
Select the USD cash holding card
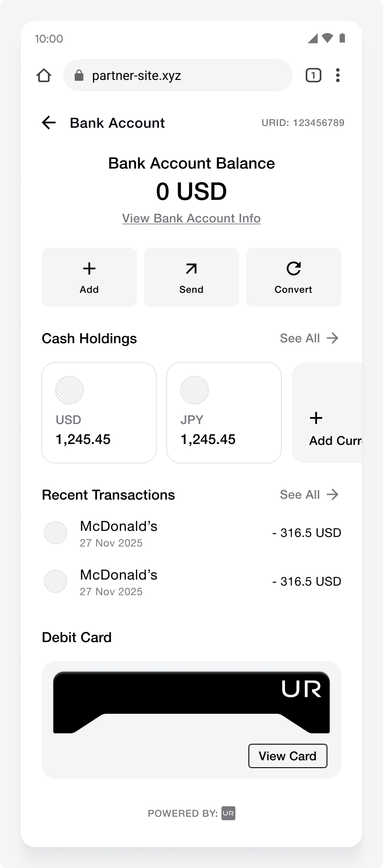(x=99, y=413)
